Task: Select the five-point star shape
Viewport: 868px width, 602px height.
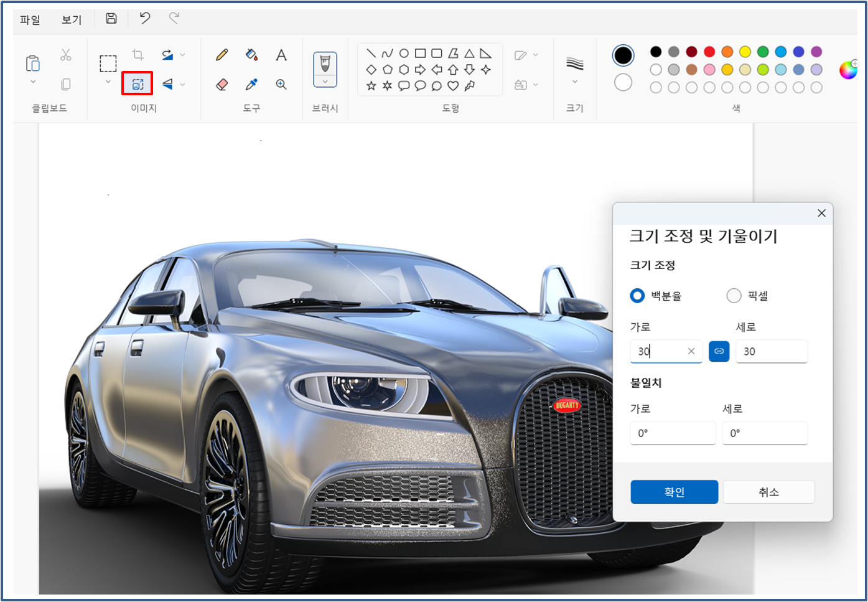Action: point(371,86)
